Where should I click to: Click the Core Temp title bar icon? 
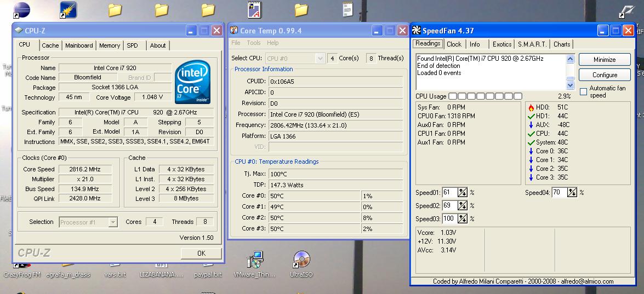coord(233,30)
